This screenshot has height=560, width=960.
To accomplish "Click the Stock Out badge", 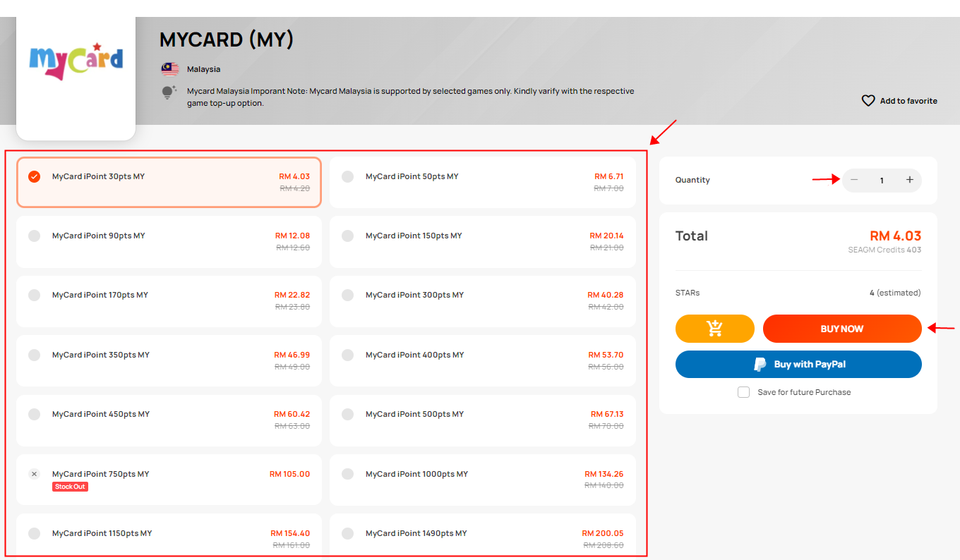I will click(70, 487).
